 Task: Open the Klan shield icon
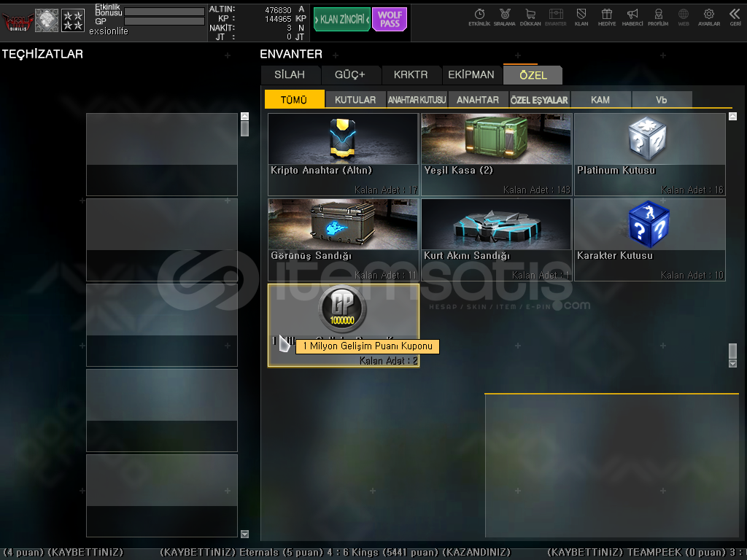(x=581, y=17)
